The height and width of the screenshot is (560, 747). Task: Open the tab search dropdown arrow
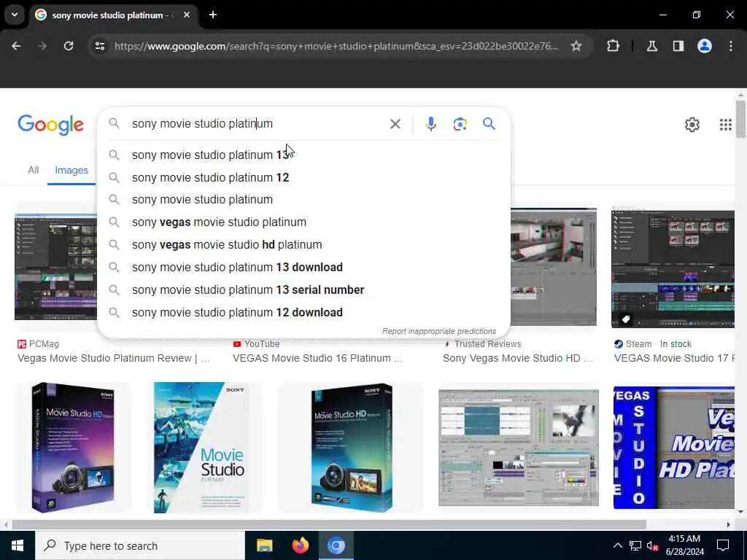[x=15, y=15]
